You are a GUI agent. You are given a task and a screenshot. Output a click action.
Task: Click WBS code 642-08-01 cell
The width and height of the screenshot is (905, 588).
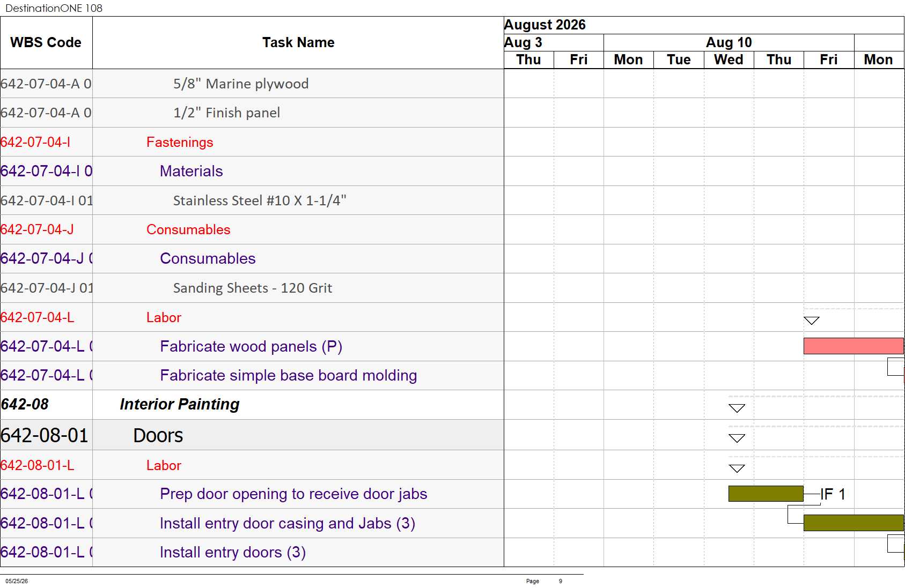(x=46, y=435)
